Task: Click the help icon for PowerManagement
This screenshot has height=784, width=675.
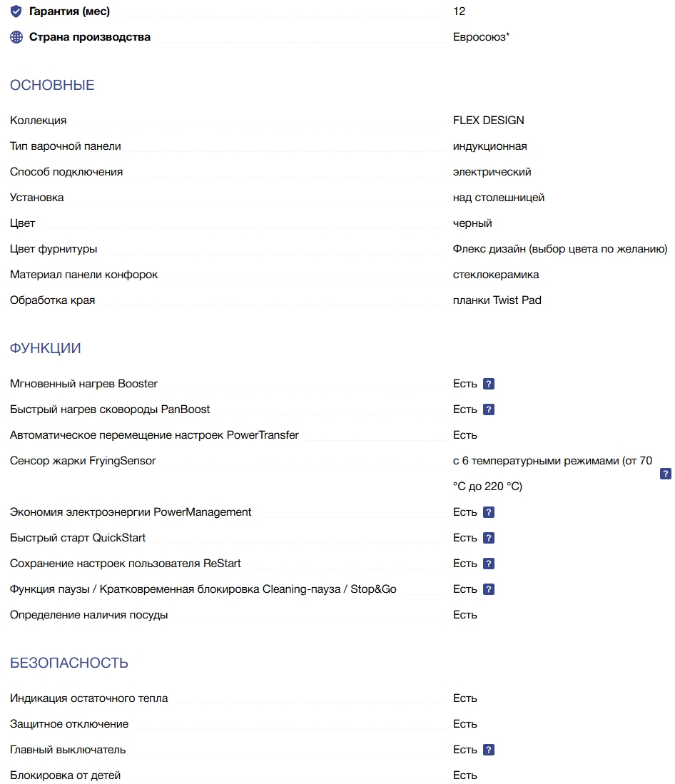Action: pos(489,512)
